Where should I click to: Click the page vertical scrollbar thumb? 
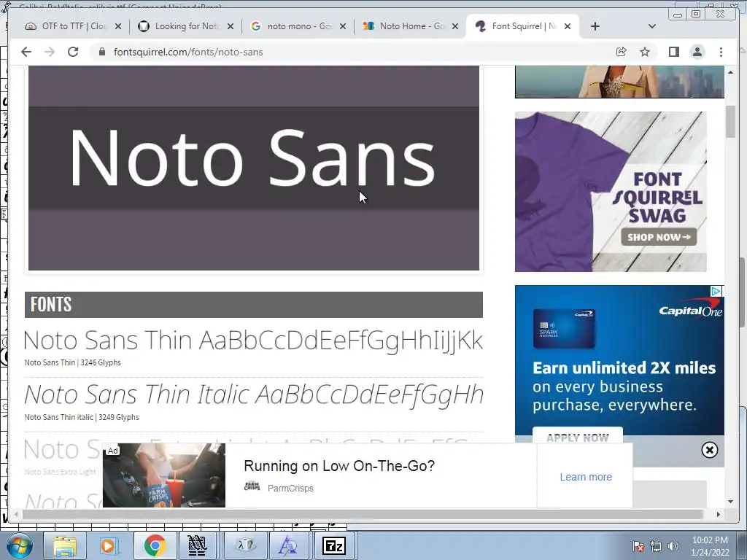click(731, 122)
